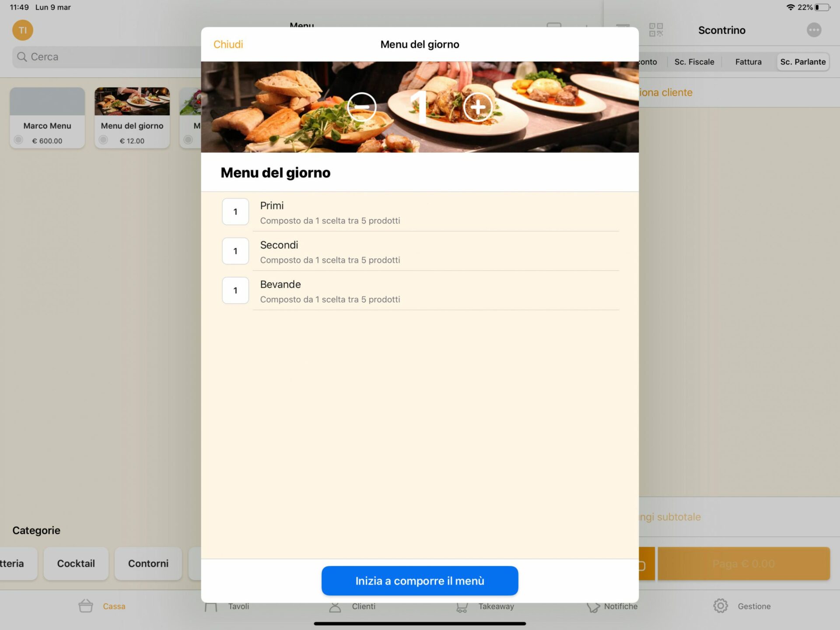Close the Menu del giorno dialog
840x630 pixels.
(228, 44)
